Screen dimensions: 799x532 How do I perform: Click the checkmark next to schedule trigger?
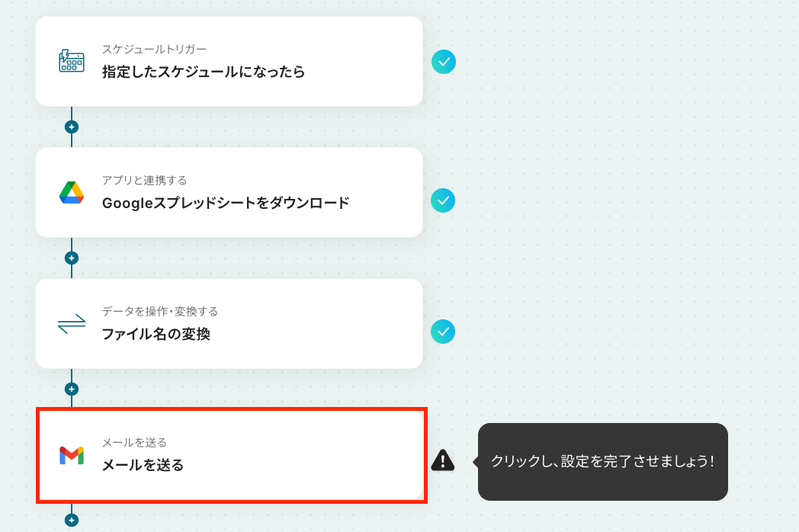[443, 62]
